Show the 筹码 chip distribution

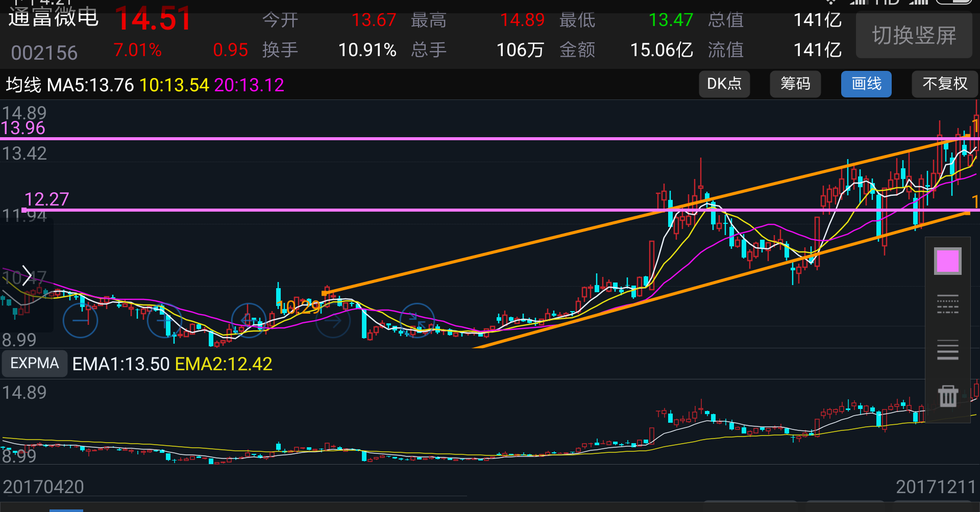pyautogui.click(x=795, y=84)
